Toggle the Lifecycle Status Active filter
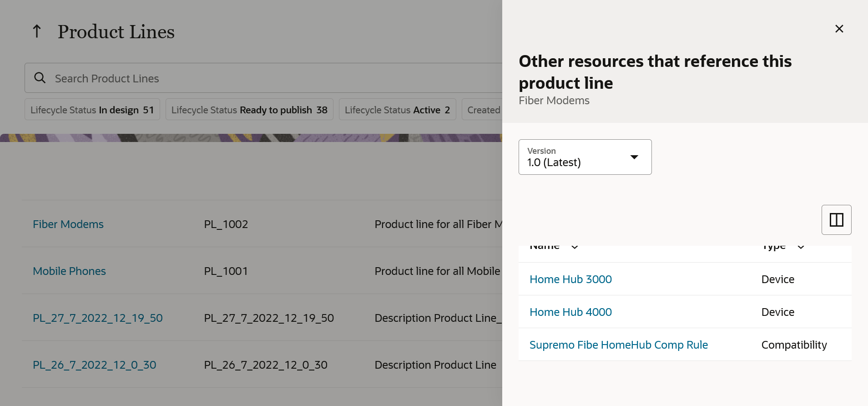Image resolution: width=868 pixels, height=406 pixels. [398, 110]
